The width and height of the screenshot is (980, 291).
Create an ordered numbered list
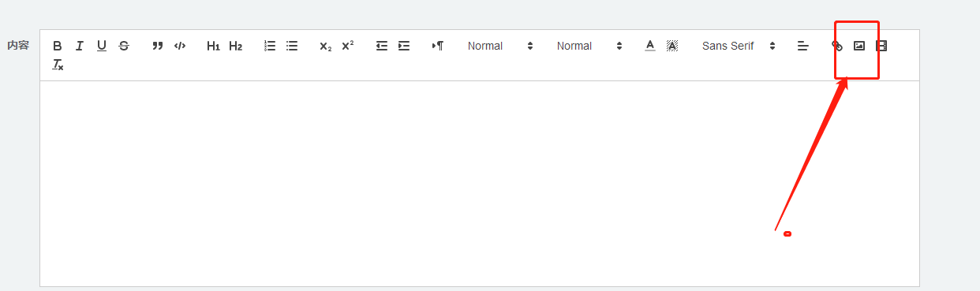270,46
